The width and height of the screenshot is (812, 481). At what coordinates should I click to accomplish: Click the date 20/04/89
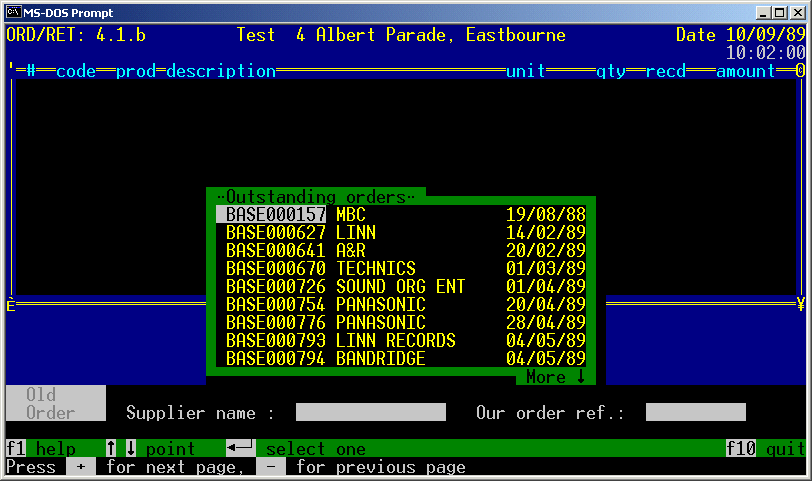point(546,304)
